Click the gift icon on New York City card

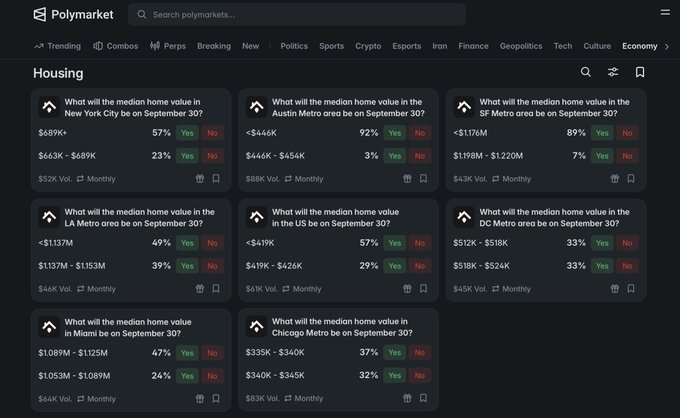199,178
